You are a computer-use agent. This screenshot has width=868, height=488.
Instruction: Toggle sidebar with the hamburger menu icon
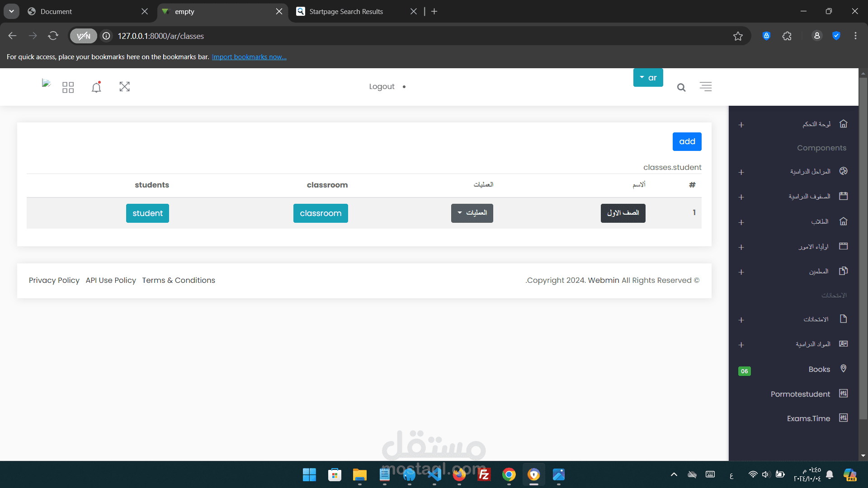[706, 87]
